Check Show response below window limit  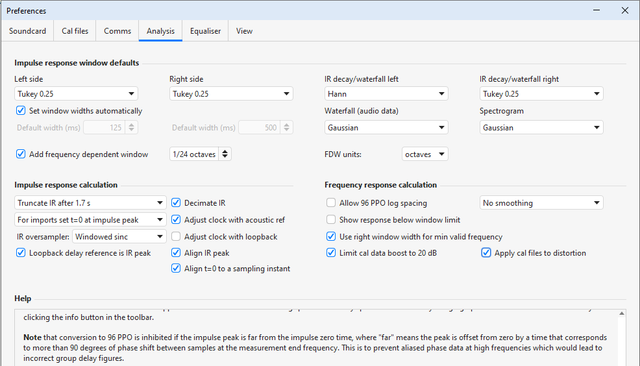[331, 220]
